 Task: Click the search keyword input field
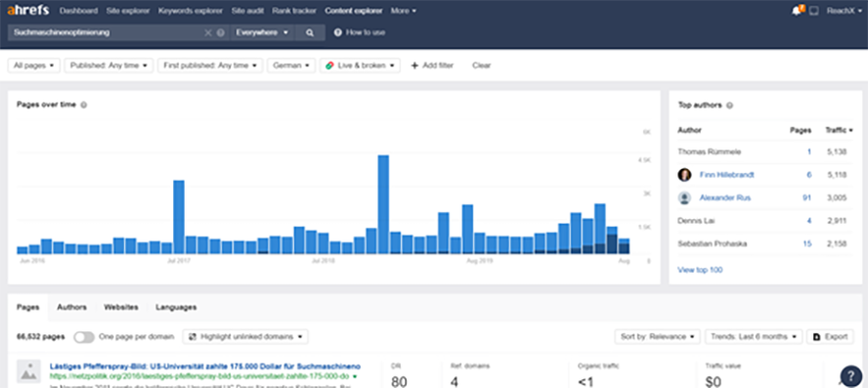pyautogui.click(x=106, y=32)
